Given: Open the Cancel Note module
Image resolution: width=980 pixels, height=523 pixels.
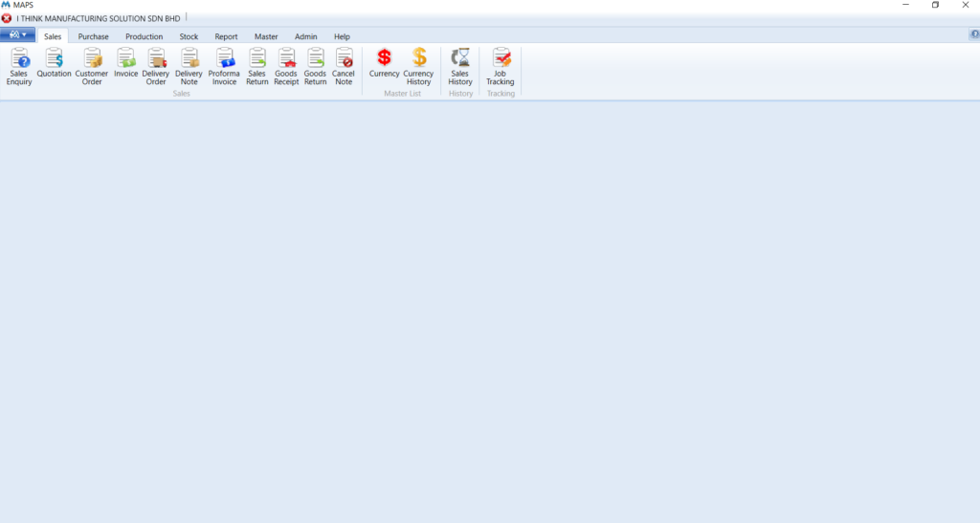Looking at the screenshot, I should point(344,67).
